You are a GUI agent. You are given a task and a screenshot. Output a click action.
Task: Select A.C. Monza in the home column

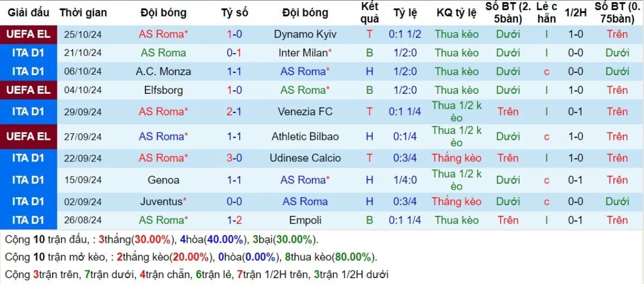163,71
